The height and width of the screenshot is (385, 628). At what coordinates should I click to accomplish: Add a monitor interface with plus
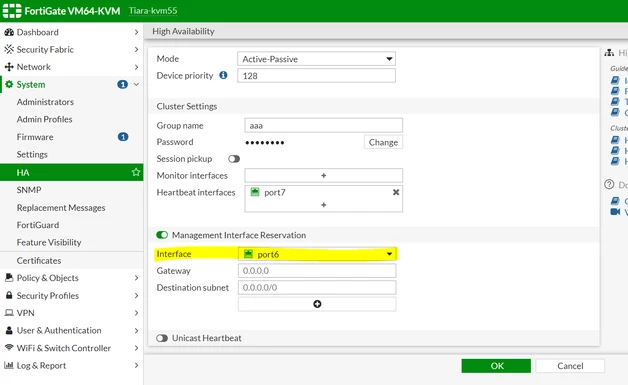coord(324,175)
